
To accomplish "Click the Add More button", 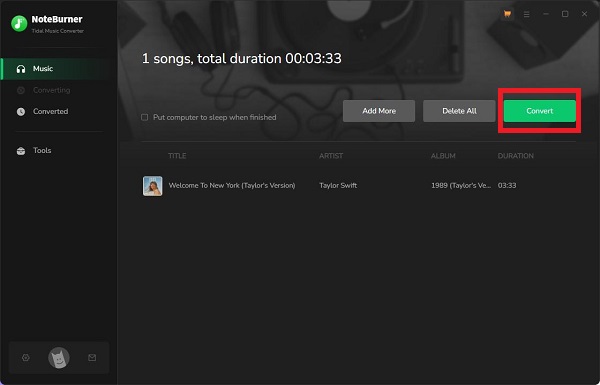I will [379, 111].
